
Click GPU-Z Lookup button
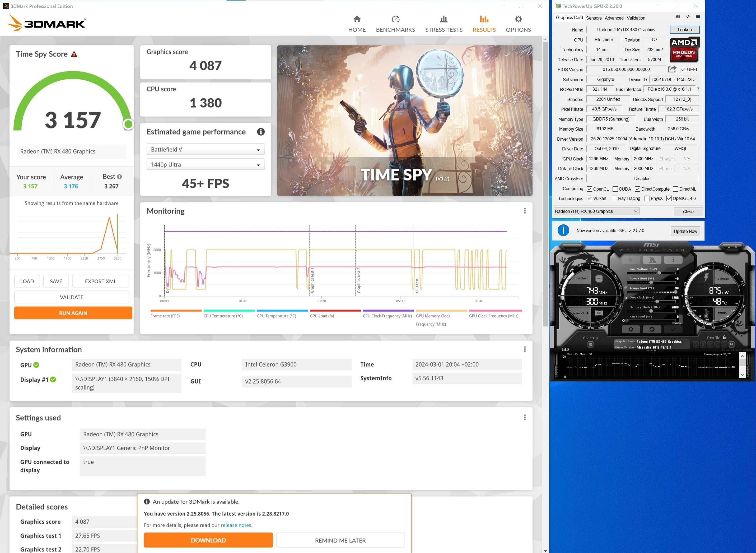(x=684, y=30)
